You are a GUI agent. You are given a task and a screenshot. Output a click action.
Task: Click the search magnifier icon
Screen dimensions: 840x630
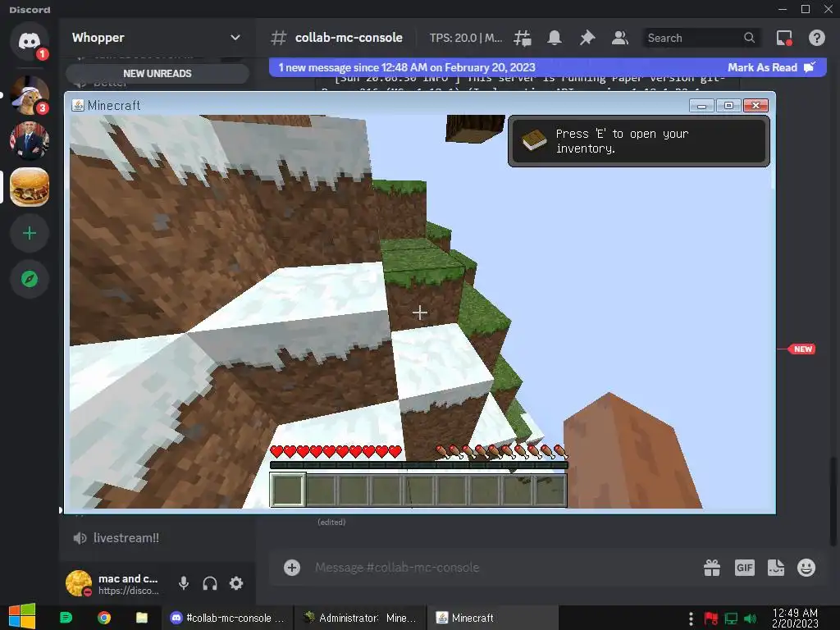[750, 38]
